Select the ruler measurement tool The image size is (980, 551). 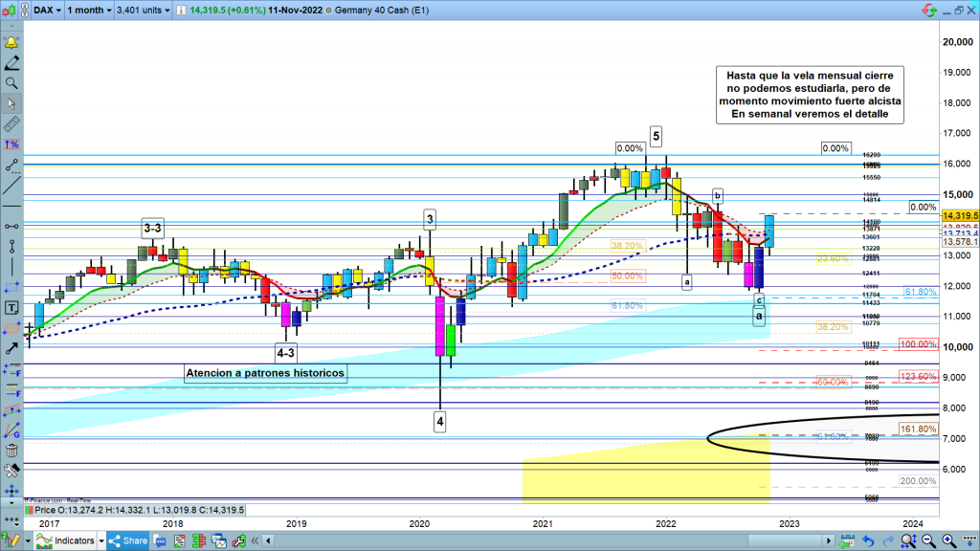click(x=11, y=124)
